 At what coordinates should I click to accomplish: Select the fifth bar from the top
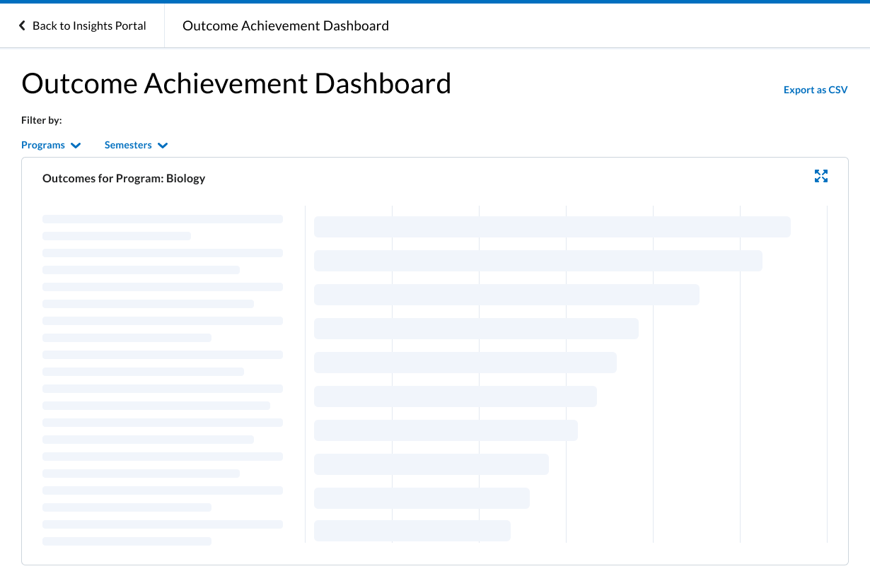(x=465, y=363)
